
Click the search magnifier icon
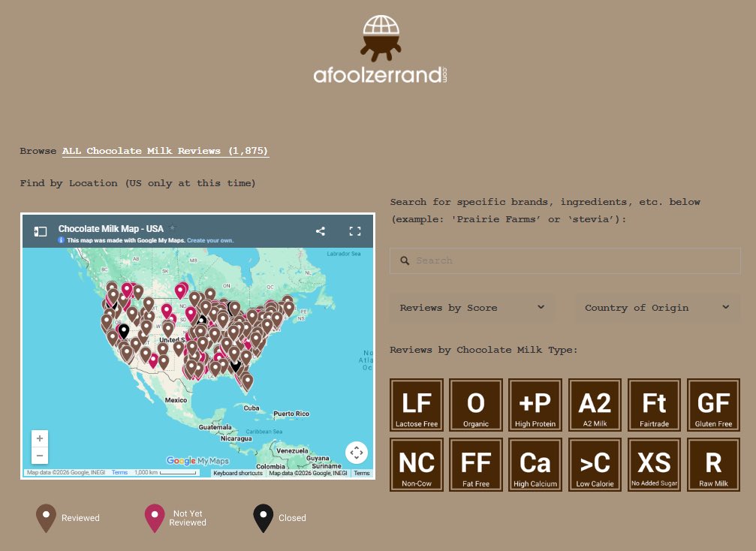click(405, 260)
